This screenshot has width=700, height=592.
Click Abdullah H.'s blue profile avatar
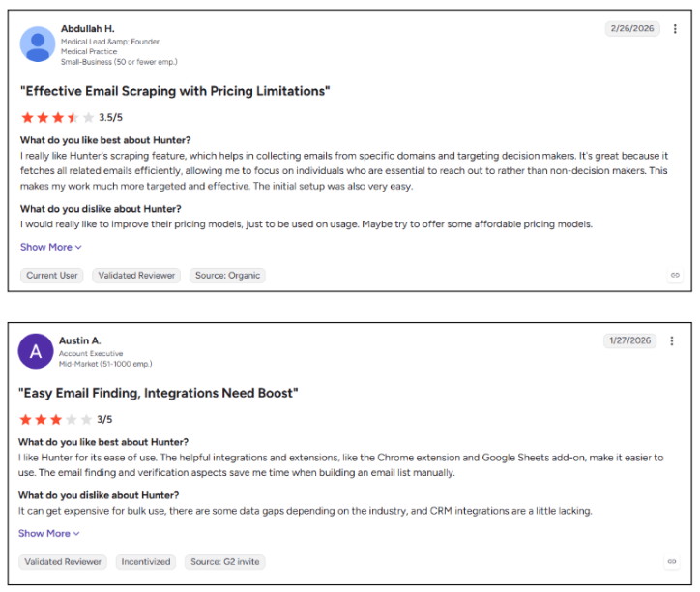click(38, 44)
